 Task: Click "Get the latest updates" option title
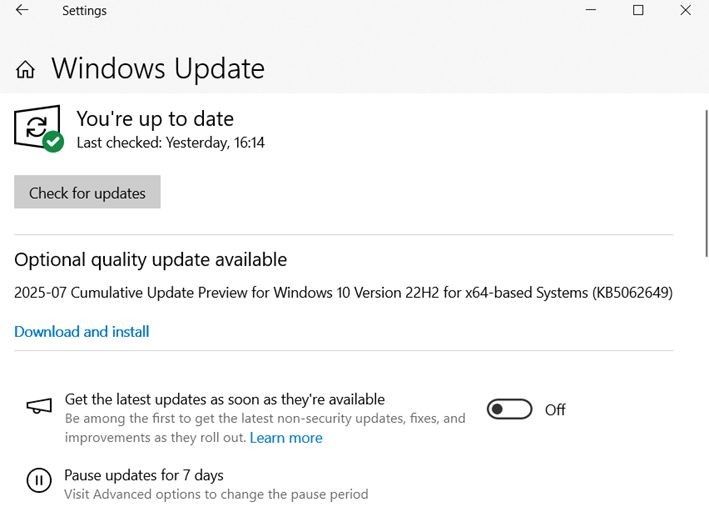224,399
